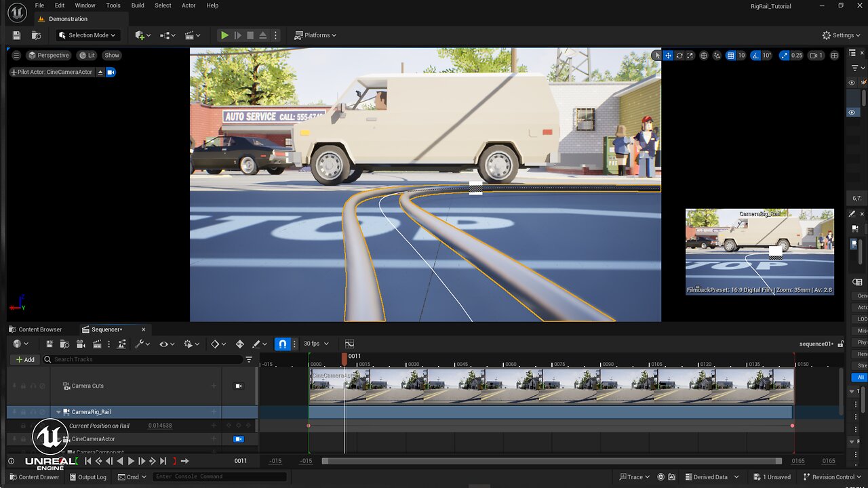Open the Sequencer playback options dropdown
Screen dimensions: 868x488
coord(192,344)
